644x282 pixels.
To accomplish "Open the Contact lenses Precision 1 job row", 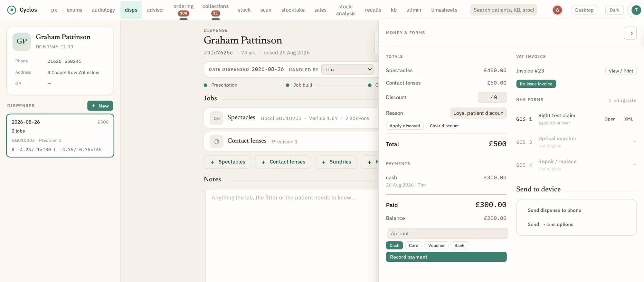I will [291, 141].
